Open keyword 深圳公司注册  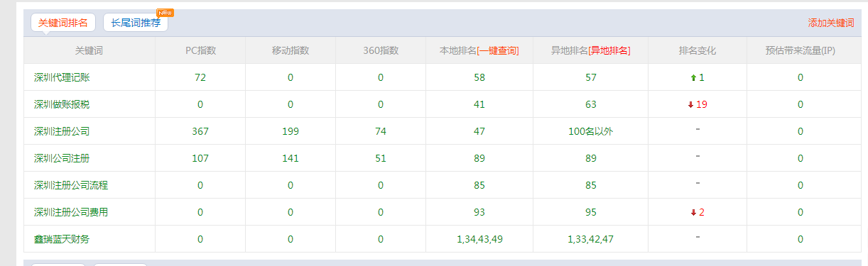click(x=62, y=158)
